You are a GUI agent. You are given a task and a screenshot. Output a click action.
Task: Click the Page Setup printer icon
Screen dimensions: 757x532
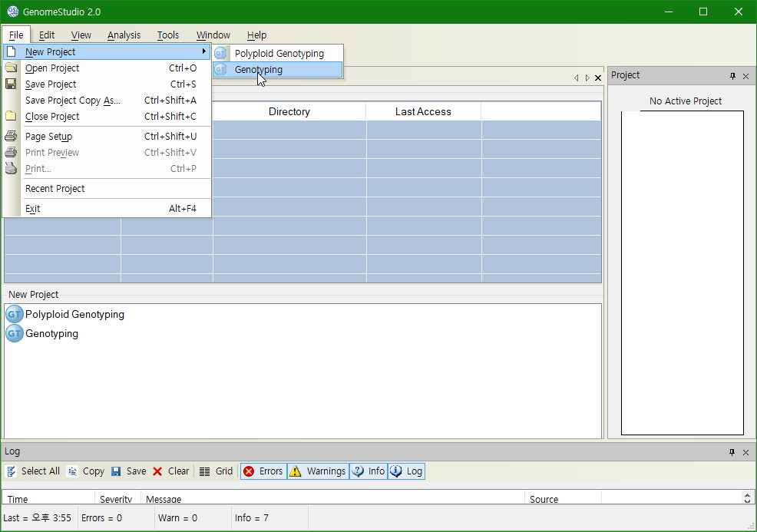[x=11, y=136]
